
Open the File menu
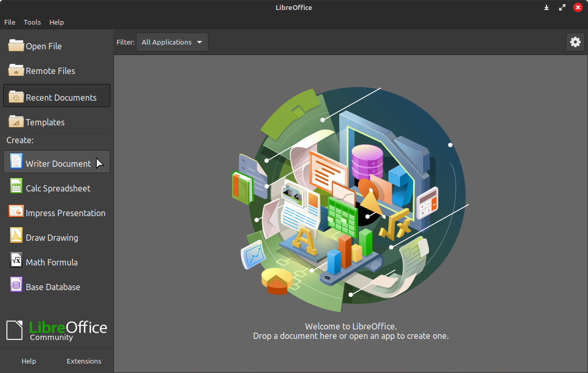[x=10, y=22]
